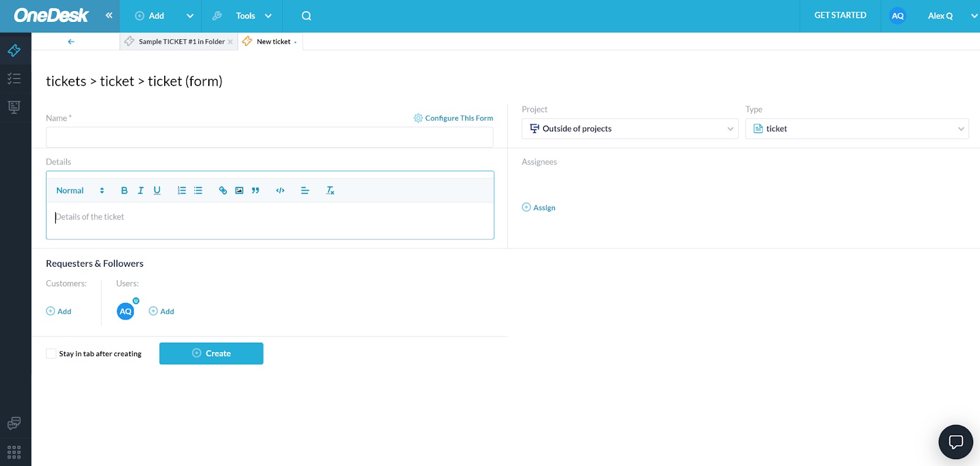Insert a link in ticket details
The width and height of the screenshot is (980, 466).
click(223, 191)
